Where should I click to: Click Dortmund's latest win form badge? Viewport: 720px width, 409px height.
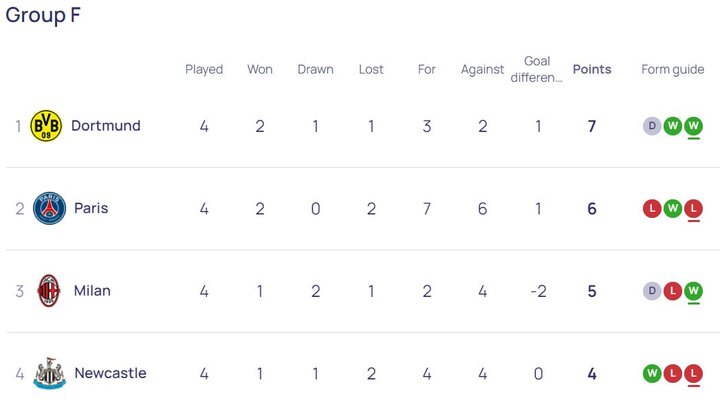click(693, 126)
